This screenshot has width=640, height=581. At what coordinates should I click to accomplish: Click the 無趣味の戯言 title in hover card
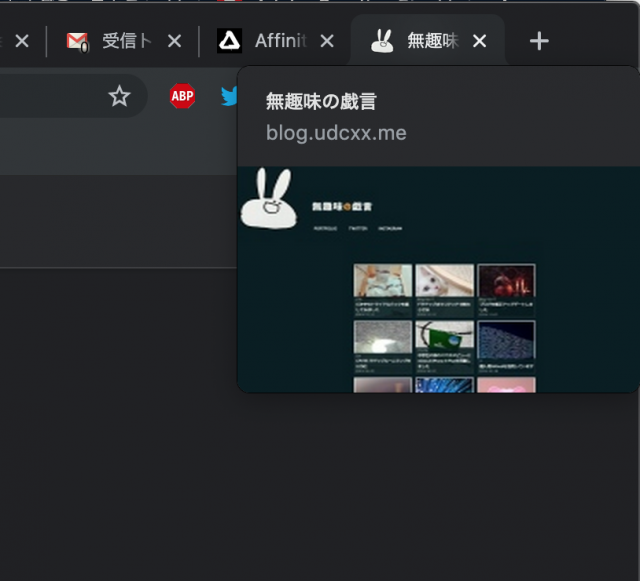coord(320,101)
